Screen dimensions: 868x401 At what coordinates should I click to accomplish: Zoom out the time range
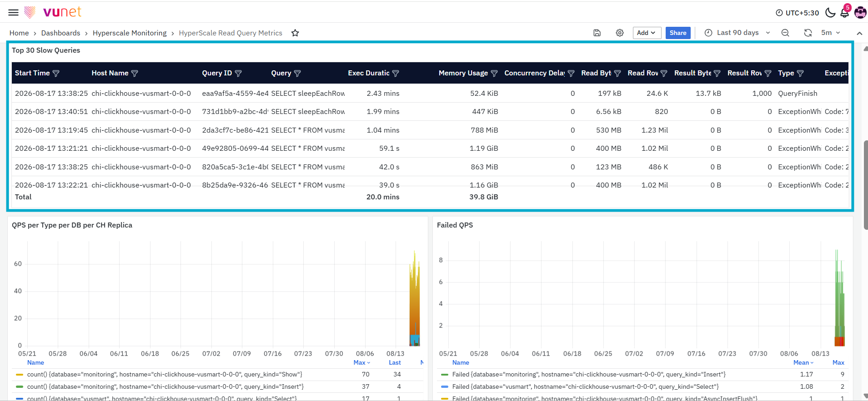coord(785,33)
